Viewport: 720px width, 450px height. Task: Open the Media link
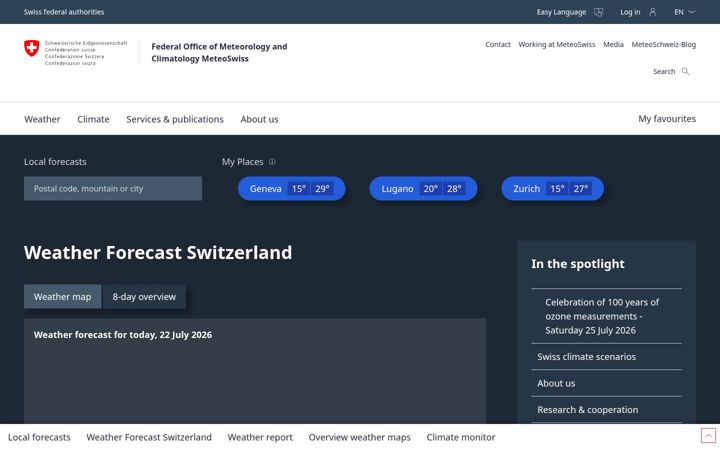(x=613, y=45)
